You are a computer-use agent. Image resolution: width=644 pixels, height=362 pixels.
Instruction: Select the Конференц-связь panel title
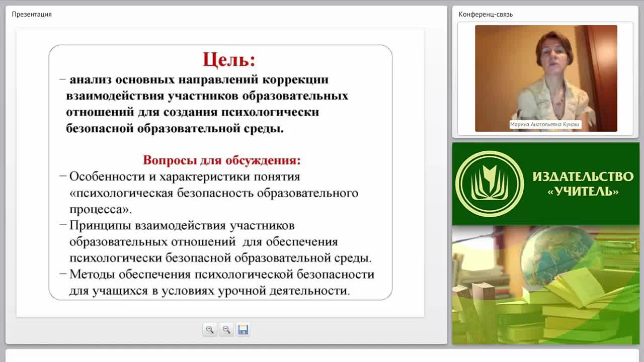(x=486, y=14)
